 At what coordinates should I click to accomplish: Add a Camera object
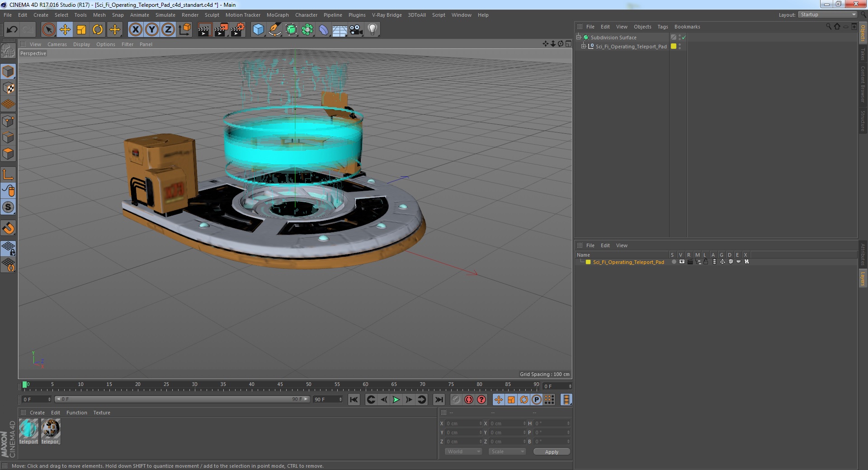click(356, 30)
